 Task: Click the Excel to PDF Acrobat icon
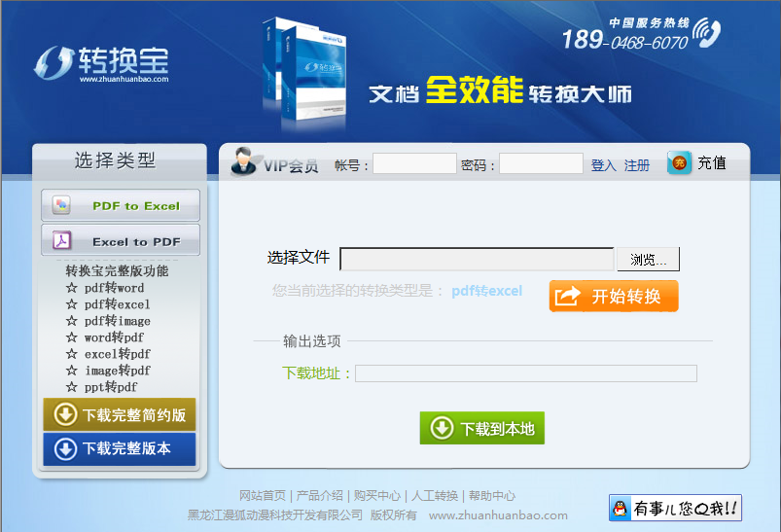(x=62, y=240)
